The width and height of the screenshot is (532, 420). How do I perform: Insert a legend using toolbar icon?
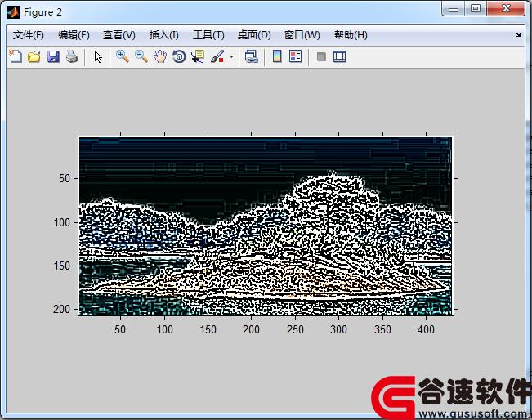click(x=296, y=56)
